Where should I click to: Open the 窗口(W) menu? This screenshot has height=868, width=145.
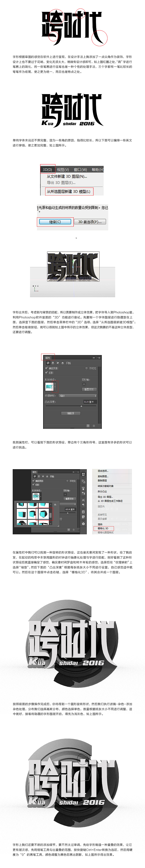point(80,170)
